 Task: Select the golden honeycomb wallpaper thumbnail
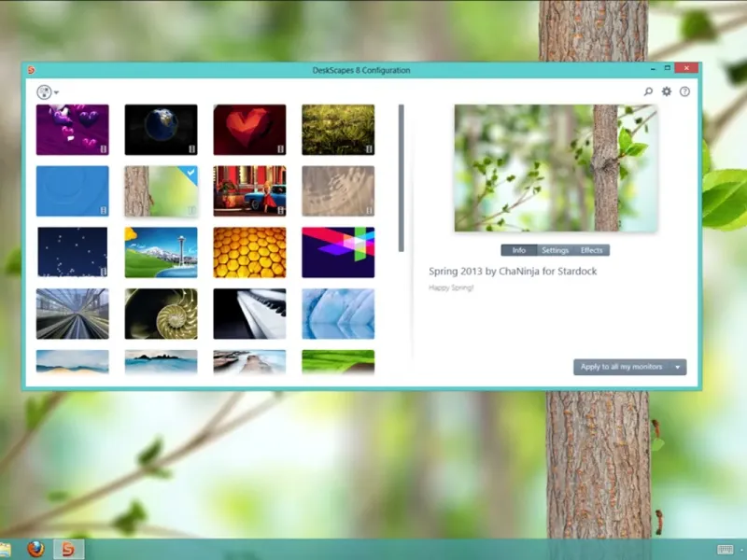[x=249, y=252]
